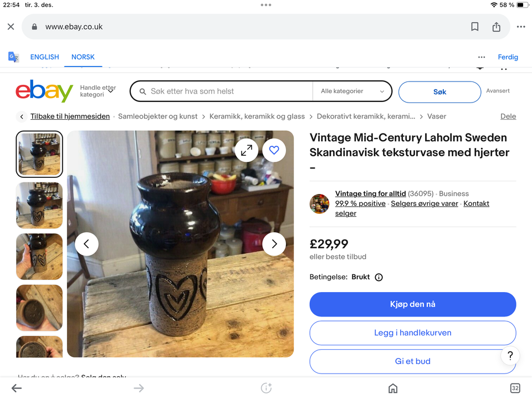The image size is (532, 399).
Task: Show next product photo arrow
Action: pyautogui.click(x=274, y=244)
